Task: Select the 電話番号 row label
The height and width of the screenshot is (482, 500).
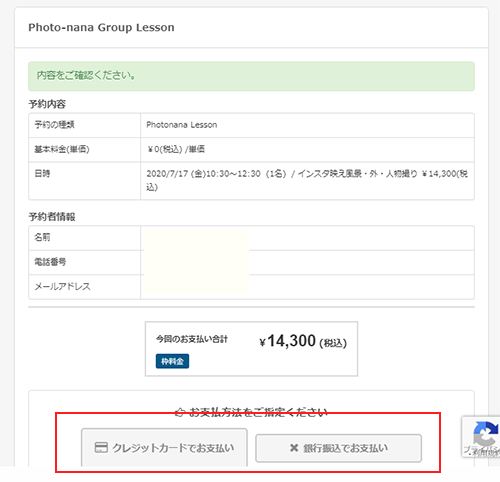Action: pyautogui.click(x=50, y=262)
